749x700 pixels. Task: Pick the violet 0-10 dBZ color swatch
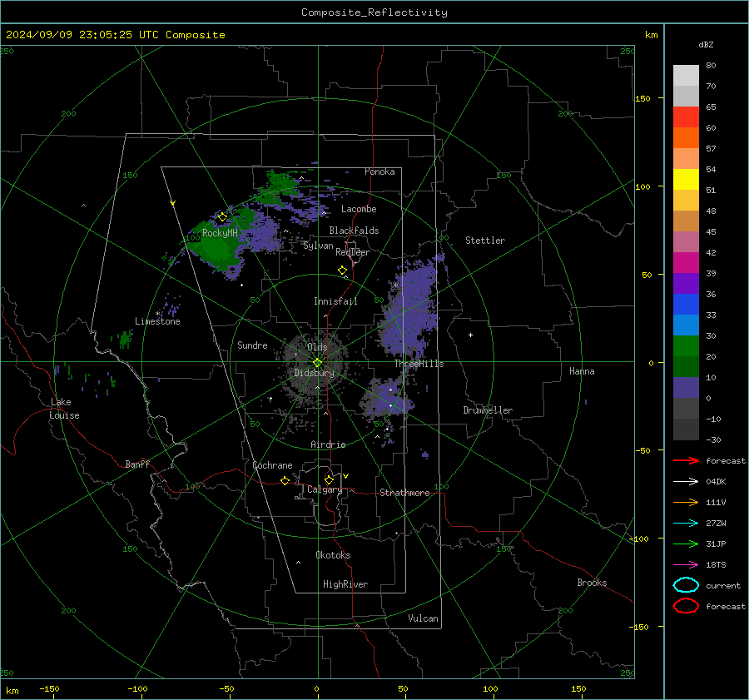[686, 388]
